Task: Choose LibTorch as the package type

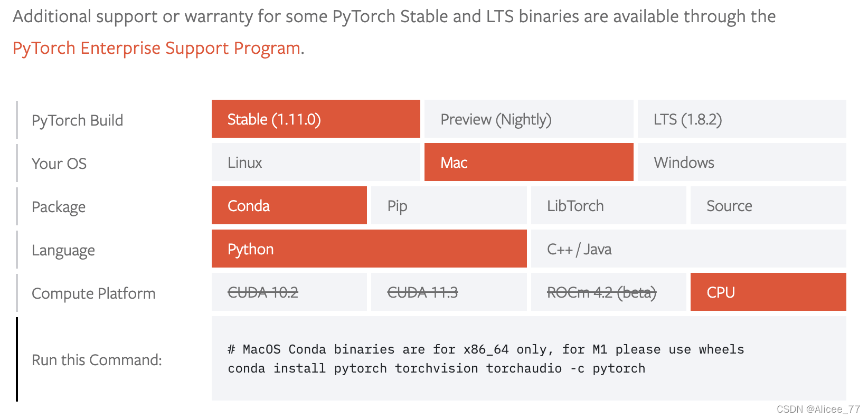Action: coord(608,206)
